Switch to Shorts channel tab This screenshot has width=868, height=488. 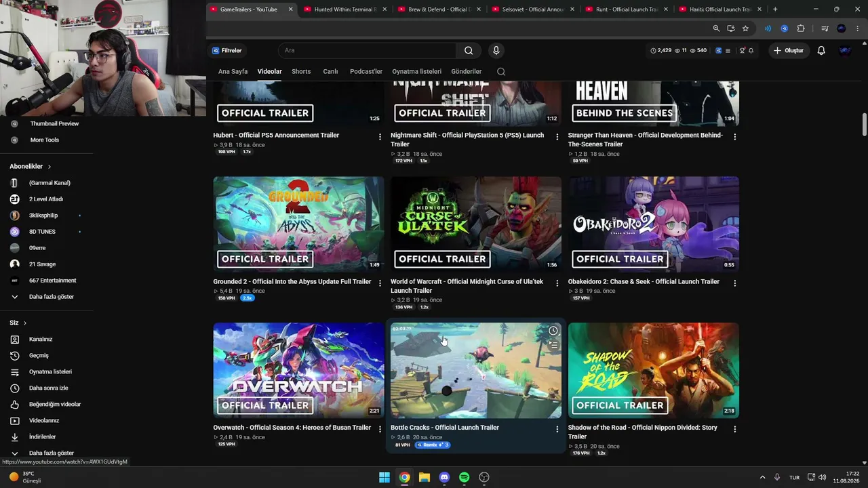[301, 71]
